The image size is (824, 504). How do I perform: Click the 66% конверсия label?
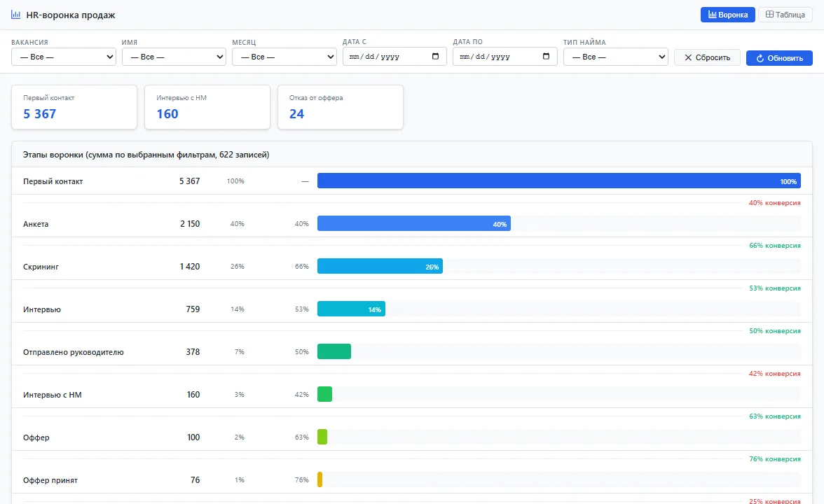click(775, 246)
